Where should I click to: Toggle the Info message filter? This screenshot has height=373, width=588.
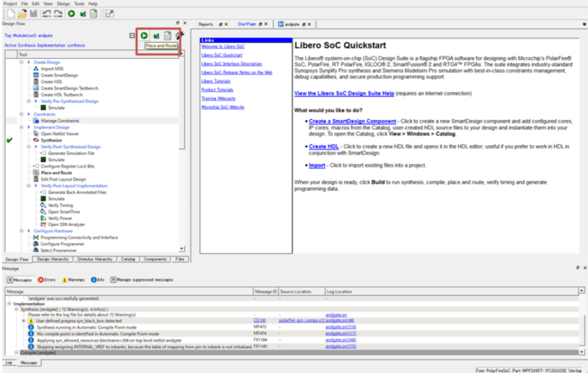point(98,280)
